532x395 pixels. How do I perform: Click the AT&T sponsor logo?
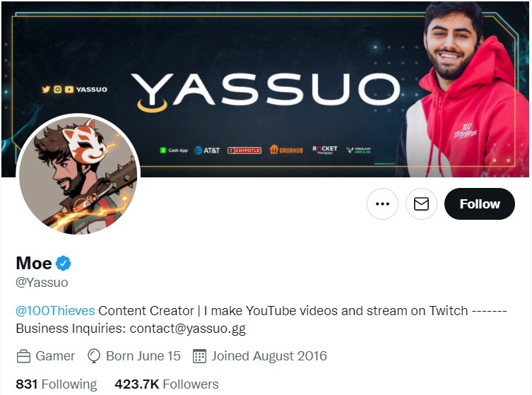pos(206,151)
